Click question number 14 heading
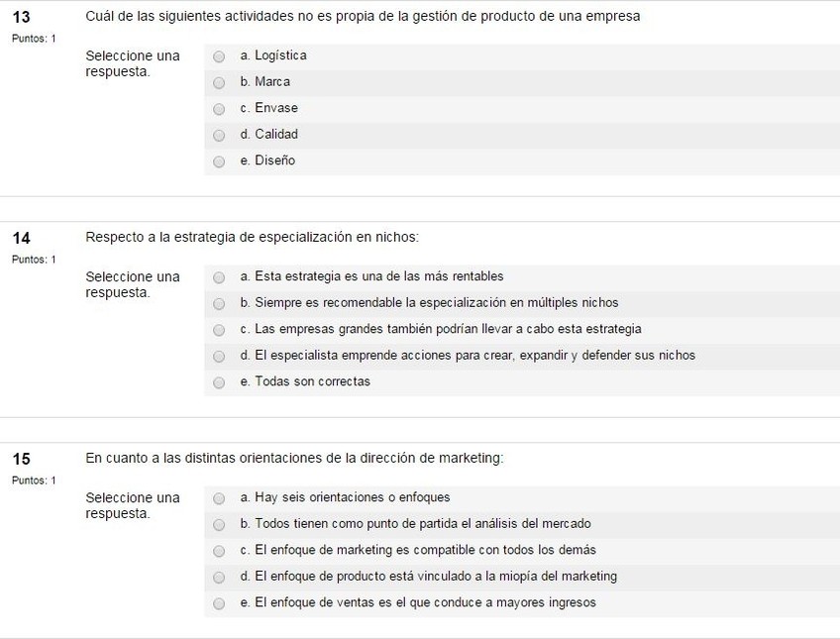Screen dimensions: 840x639 [x=21, y=238]
